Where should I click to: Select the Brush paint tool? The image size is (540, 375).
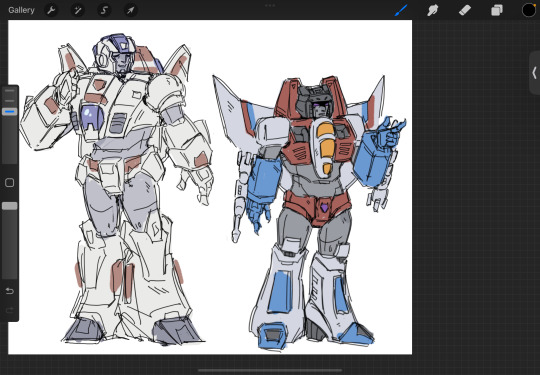[x=401, y=10]
